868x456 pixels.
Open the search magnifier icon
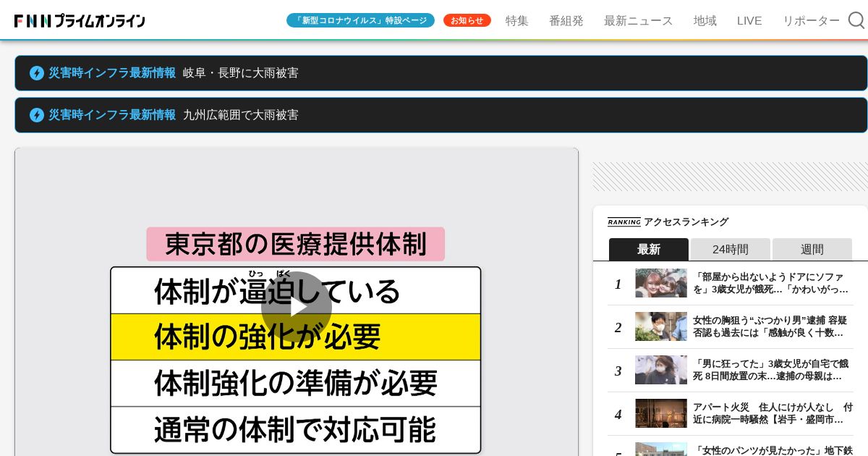(856, 20)
